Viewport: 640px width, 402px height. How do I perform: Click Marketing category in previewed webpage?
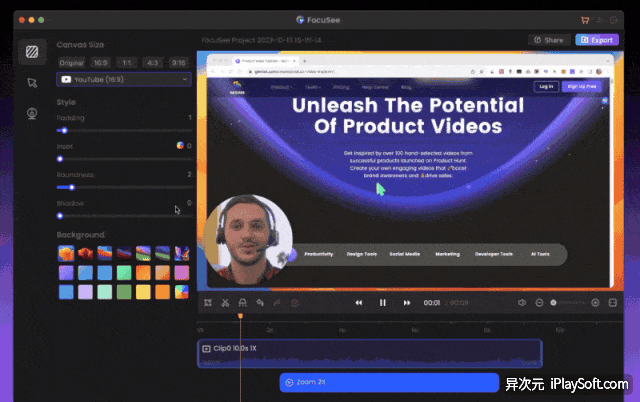pos(447,254)
